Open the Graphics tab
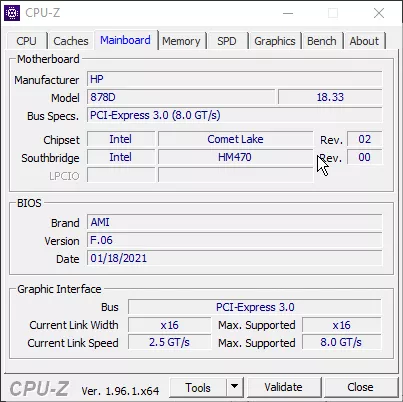Image resolution: width=403 pixels, height=402 pixels. pyautogui.click(x=275, y=41)
